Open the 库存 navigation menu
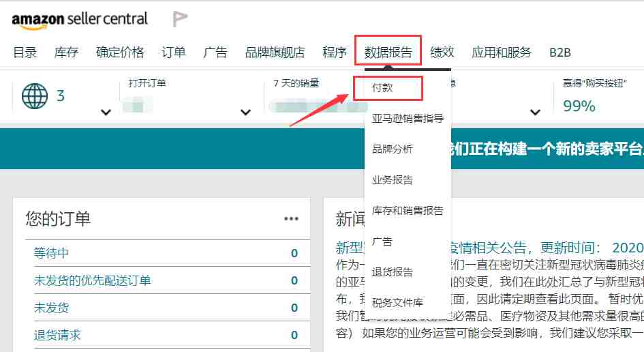644x352 pixels. pos(66,53)
